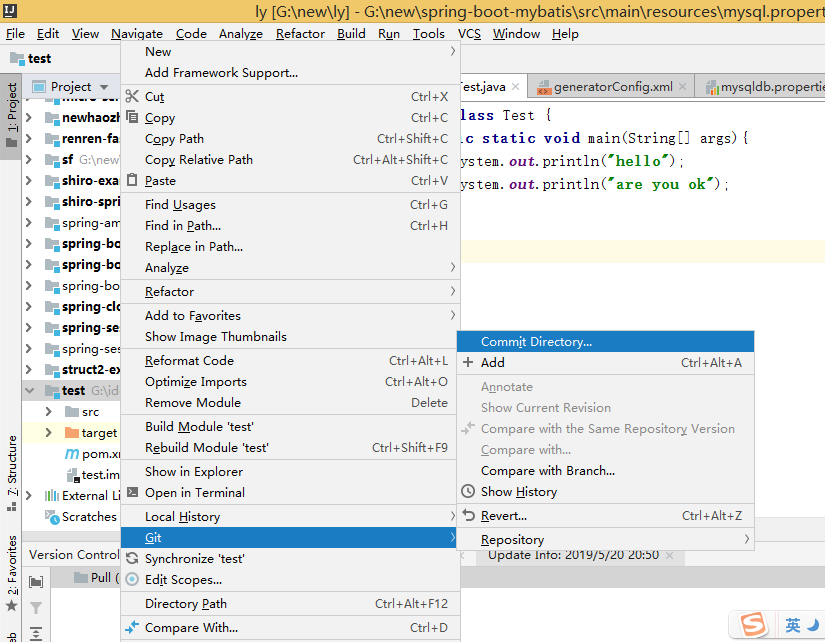
Task: Open the Repository submenu
Action: tap(606, 539)
